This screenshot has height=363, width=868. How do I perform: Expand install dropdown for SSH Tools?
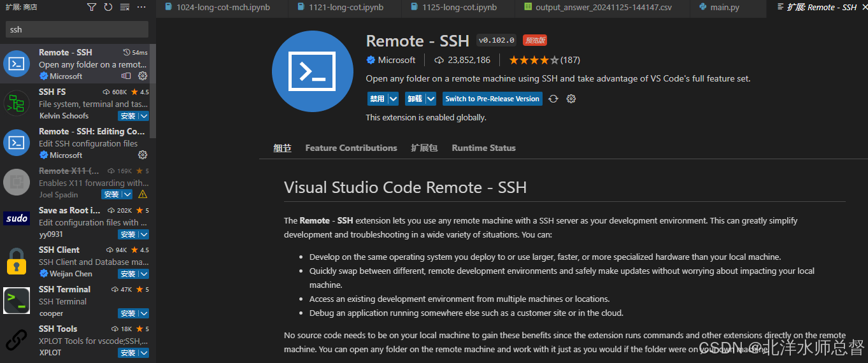tap(144, 353)
